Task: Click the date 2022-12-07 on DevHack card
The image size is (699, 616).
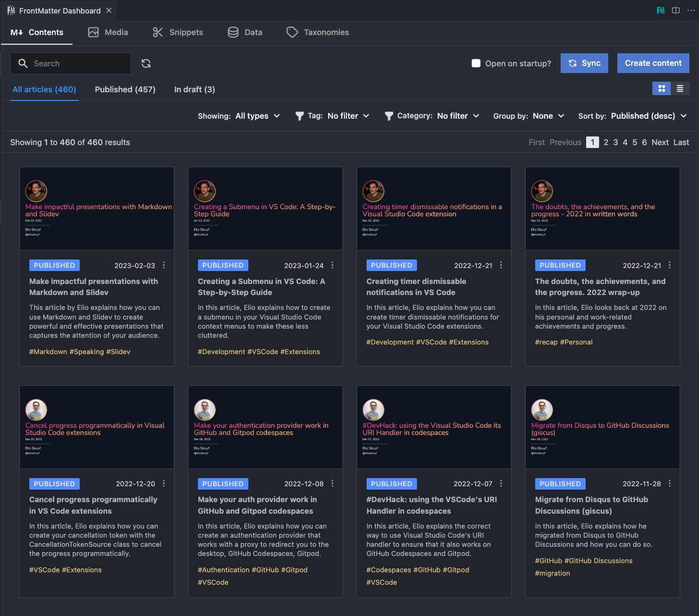Action: (x=473, y=484)
